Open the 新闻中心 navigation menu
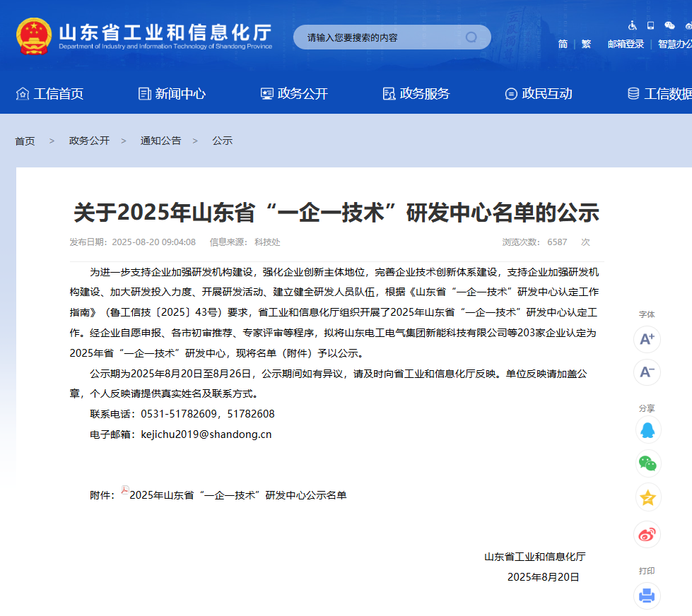The image size is (692, 616). [172, 93]
